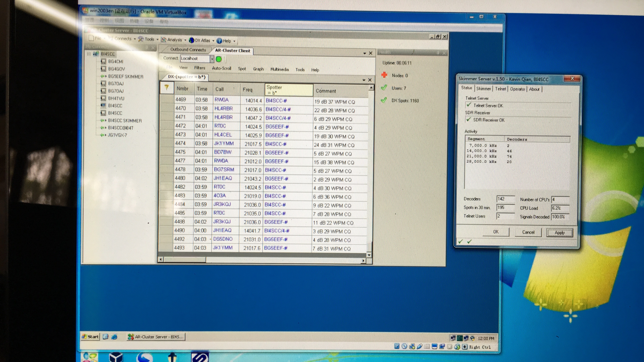Select the DX-(spotter = b*) tab
This screenshot has height=362, width=644.
[186, 77]
